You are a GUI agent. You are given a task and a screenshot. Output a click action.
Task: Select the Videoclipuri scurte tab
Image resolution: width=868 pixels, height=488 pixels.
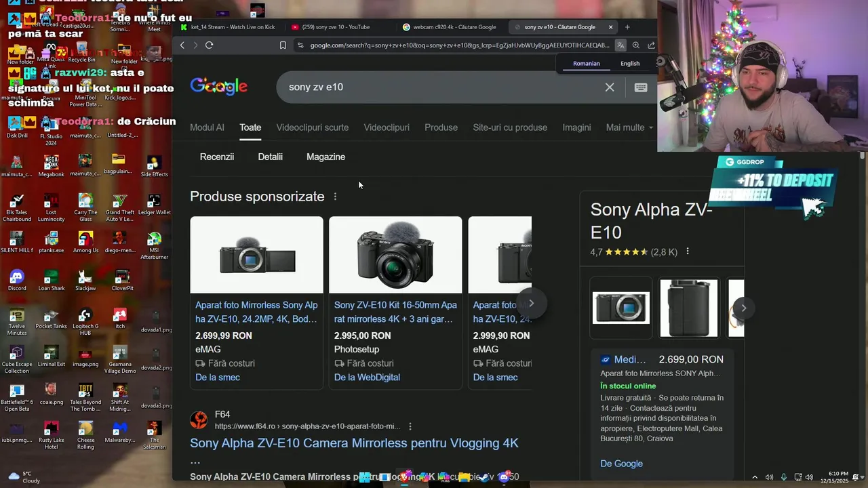coord(313,127)
